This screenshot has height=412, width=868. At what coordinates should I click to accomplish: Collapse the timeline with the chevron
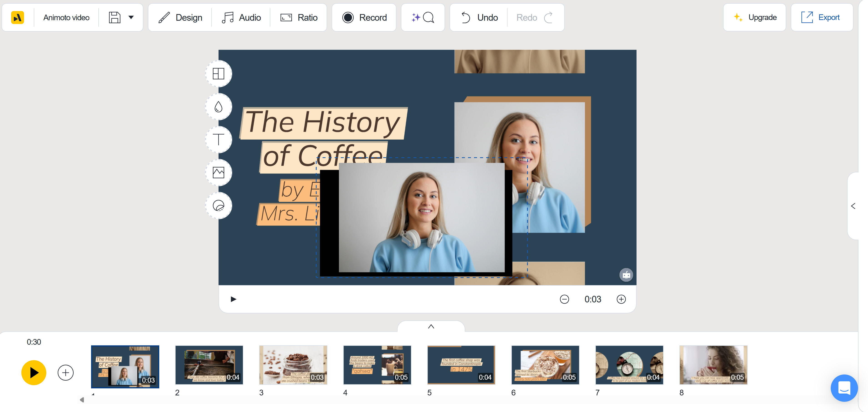[431, 326]
